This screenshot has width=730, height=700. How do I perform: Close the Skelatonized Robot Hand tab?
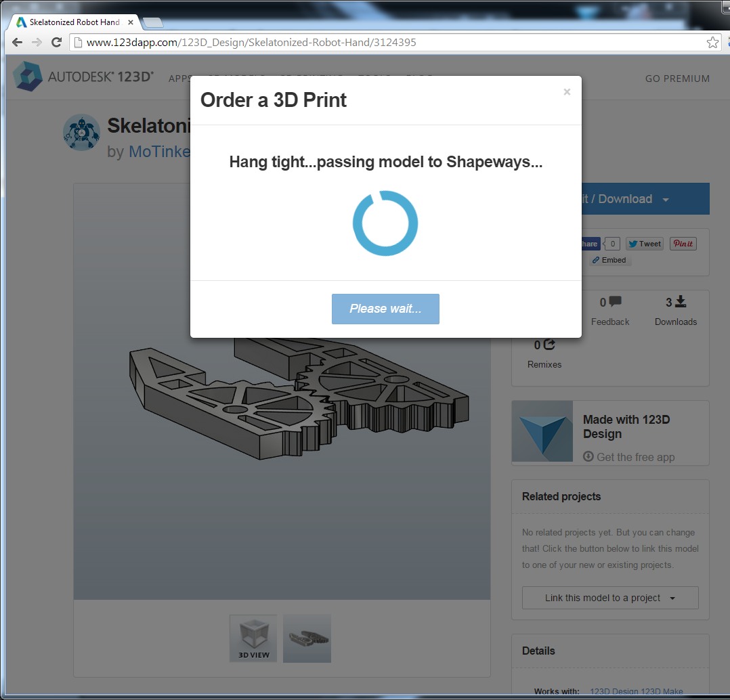coord(131,22)
